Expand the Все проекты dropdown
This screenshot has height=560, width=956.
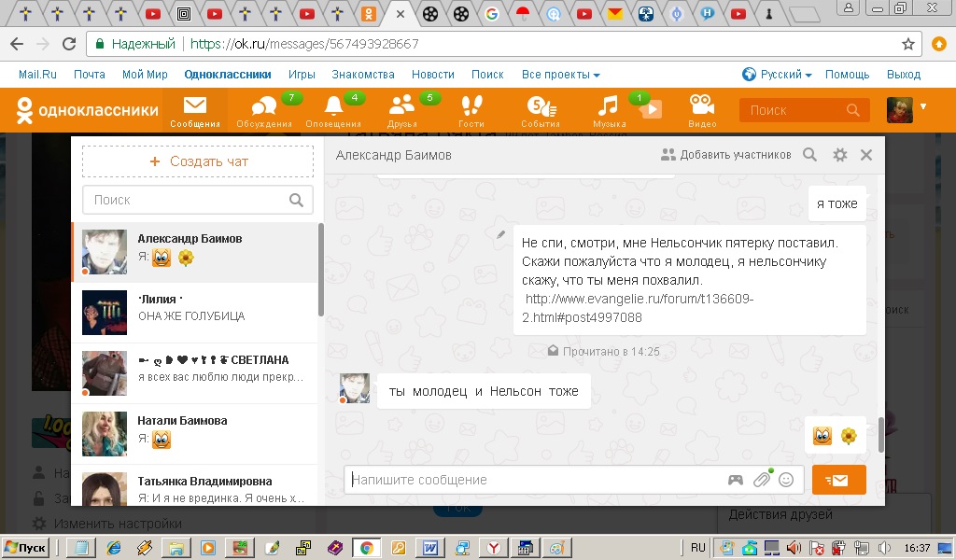tap(560, 75)
